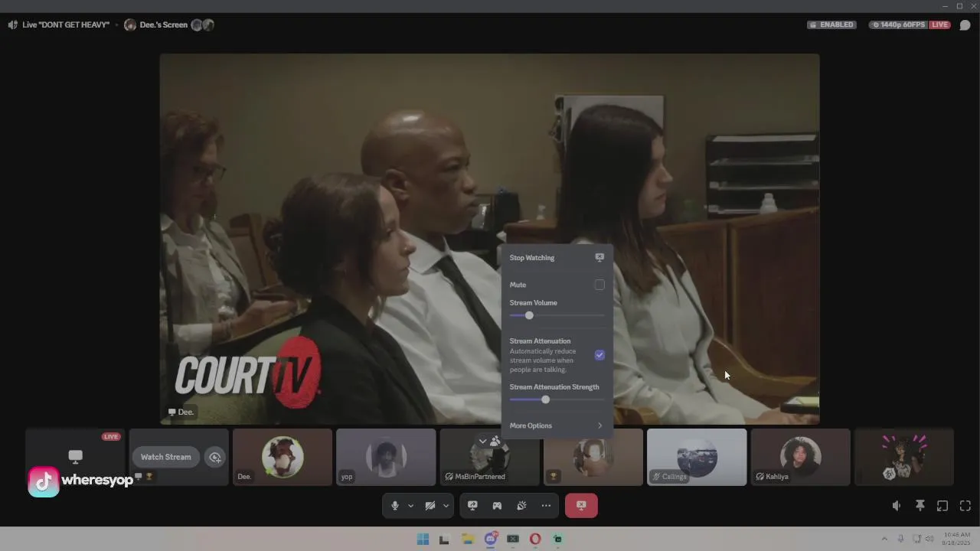Expand the More Options submenu
Screen dimensions: 980x551
tap(557, 425)
